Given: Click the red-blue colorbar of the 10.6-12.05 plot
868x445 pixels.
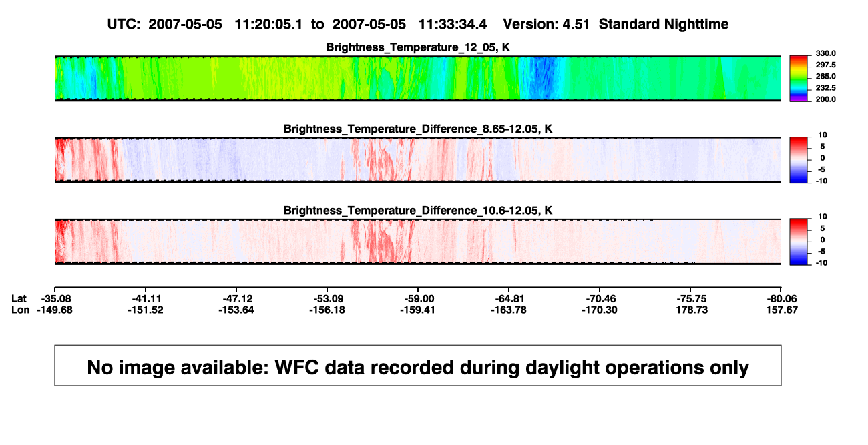Looking at the screenshot, I should 797,242.
